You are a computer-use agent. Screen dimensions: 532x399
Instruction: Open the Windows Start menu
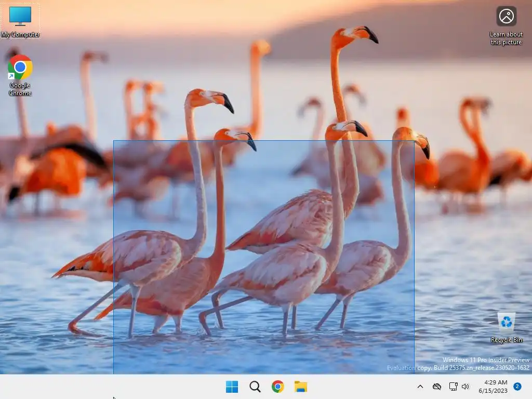(x=232, y=387)
